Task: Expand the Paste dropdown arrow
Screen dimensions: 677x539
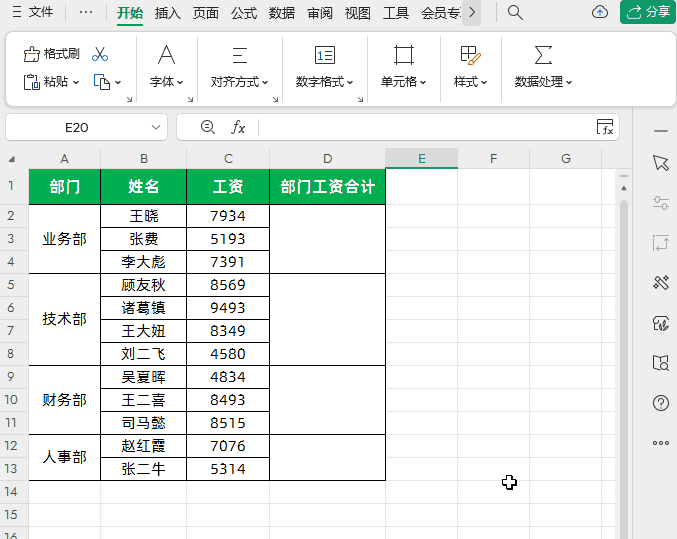Action: click(76, 82)
